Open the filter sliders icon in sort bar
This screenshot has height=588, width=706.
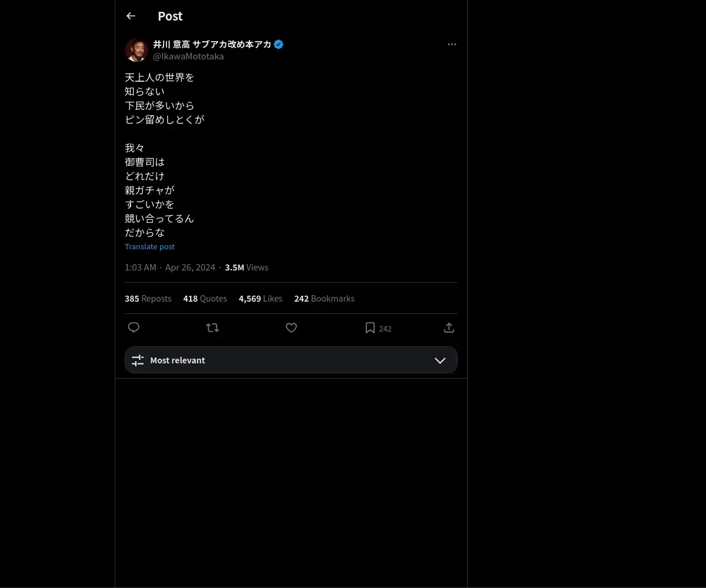pos(138,360)
